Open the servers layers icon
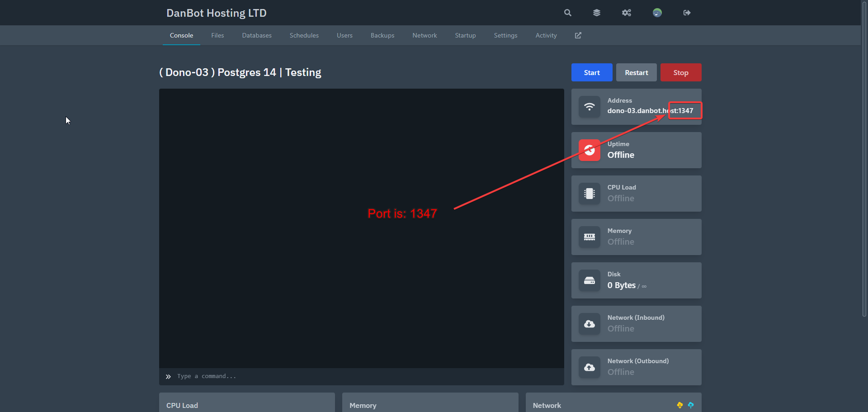Image resolution: width=868 pixels, height=412 pixels. tap(597, 13)
